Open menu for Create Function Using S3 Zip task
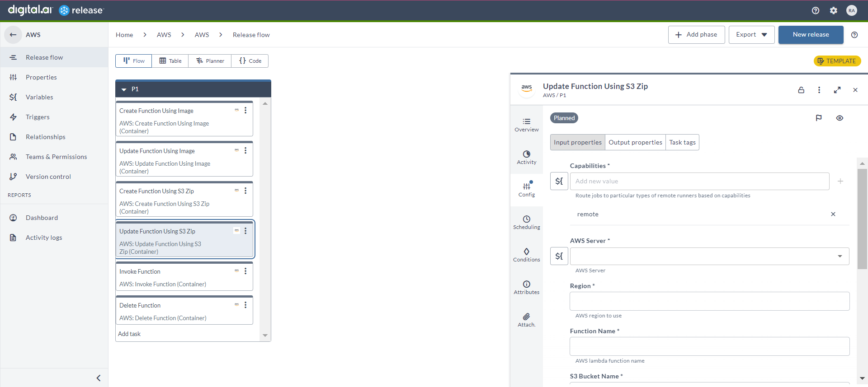The image size is (868, 387). tap(245, 191)
